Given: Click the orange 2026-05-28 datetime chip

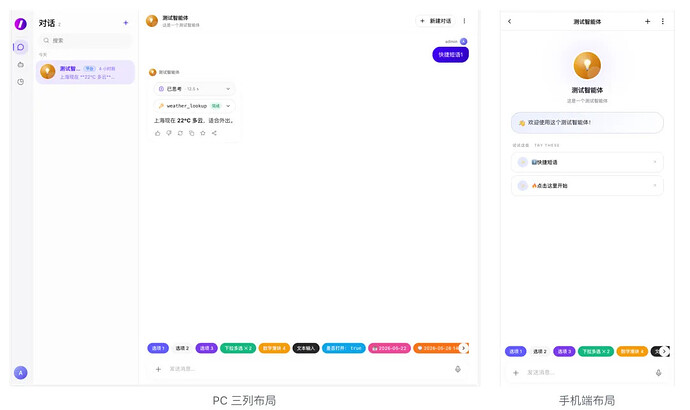Looking at the screenshot, I should pos(437,348).
